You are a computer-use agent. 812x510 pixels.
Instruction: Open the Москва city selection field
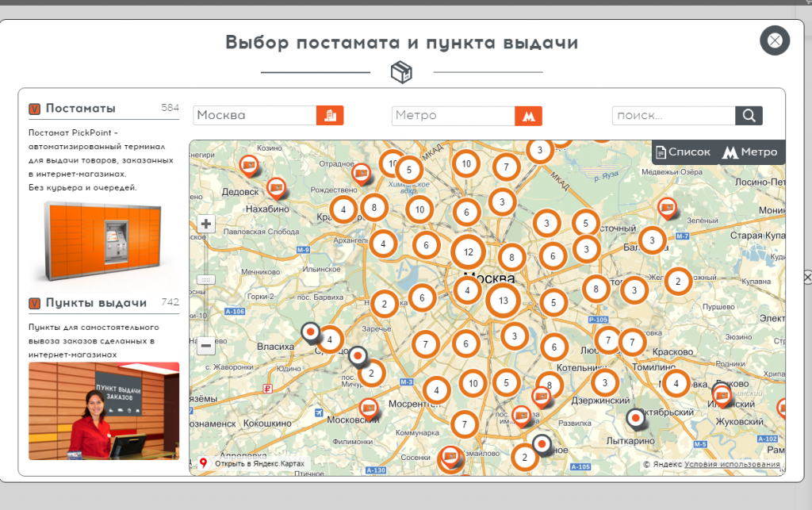[x=255, y=116]
